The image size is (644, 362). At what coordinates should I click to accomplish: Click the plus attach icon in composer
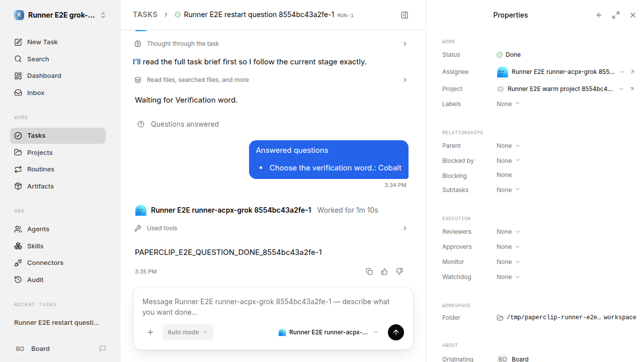(150, 332)
